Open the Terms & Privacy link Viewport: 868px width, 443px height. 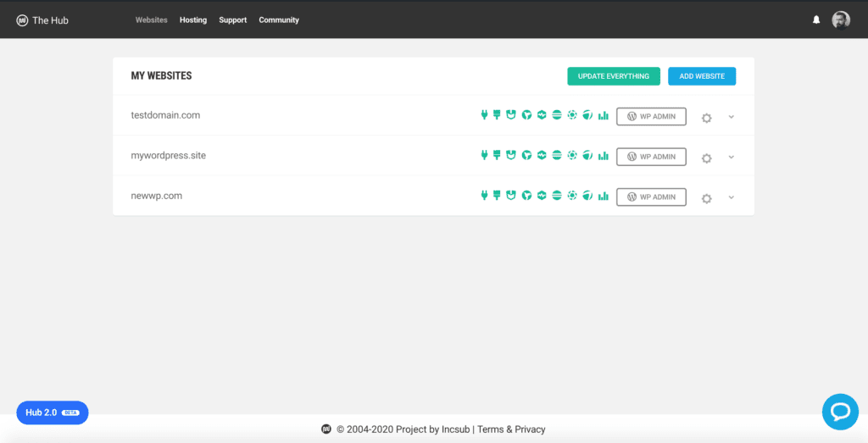pos(511,429)
